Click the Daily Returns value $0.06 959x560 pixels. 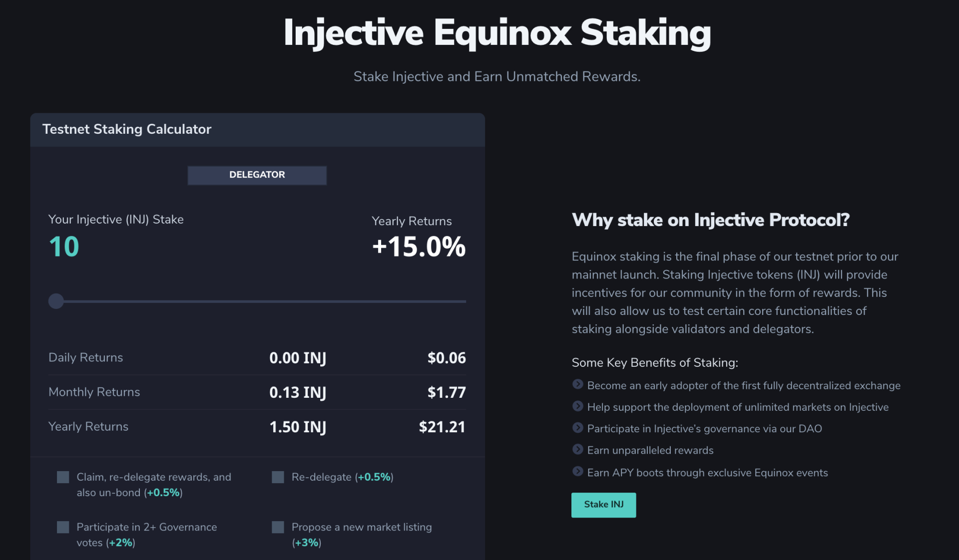(x=446, y=357)
